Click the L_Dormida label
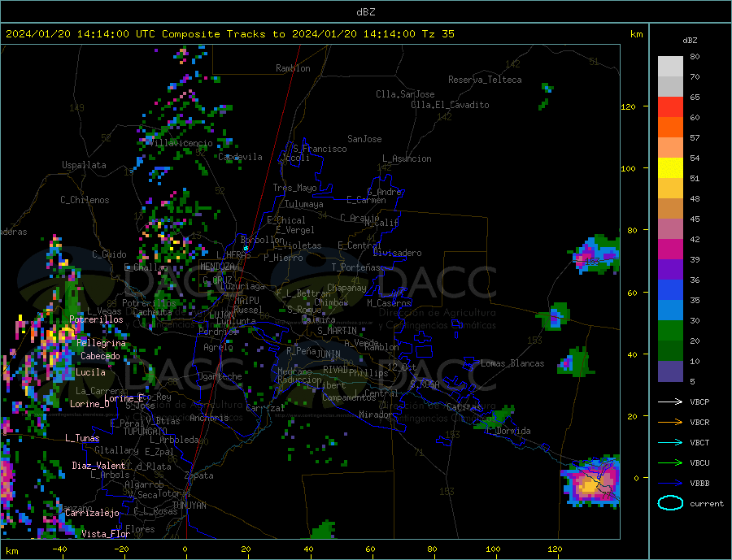 point(508,431)
